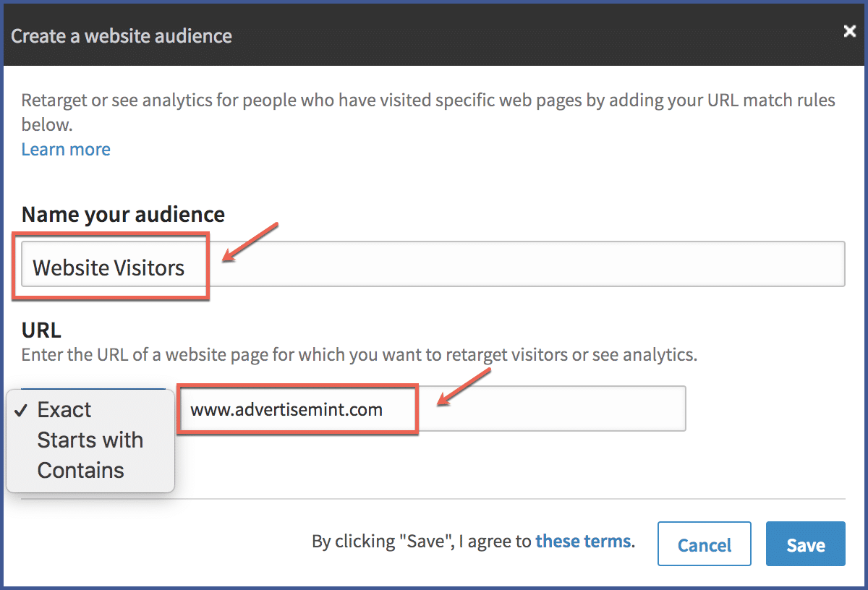Screen dimensions: 868x590
Task: Click the Create a website audience title
Action: point(122,35)
